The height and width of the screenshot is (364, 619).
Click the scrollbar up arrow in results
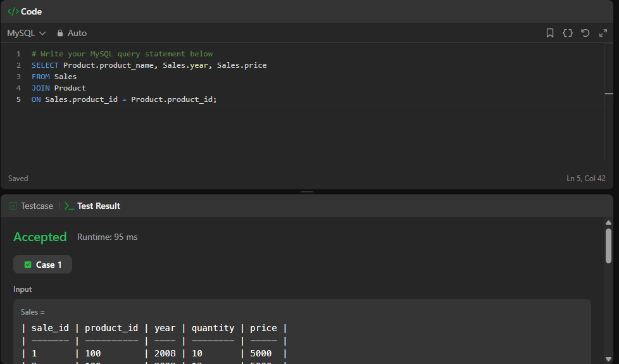(x=608, y=223)
